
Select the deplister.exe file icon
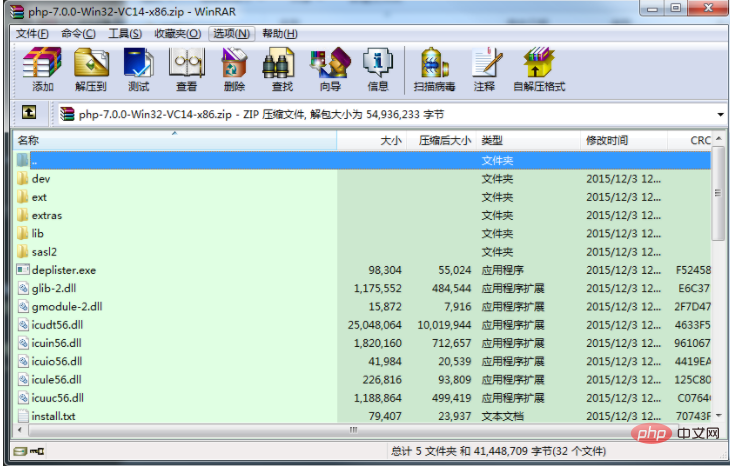point(23,270)
